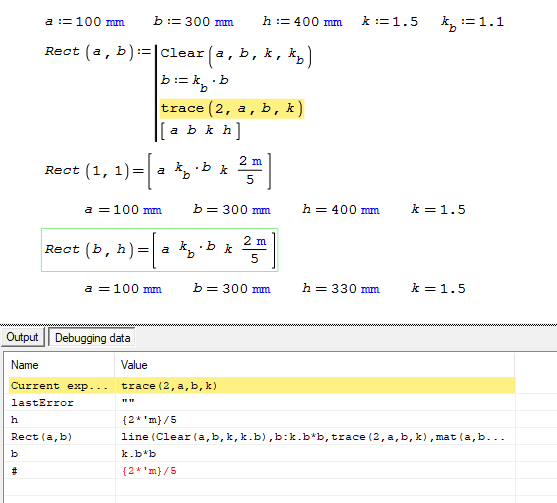Click the a := 100 mm definition
The width and height of the screenshot is (557, 503).
tap(85, 22)
